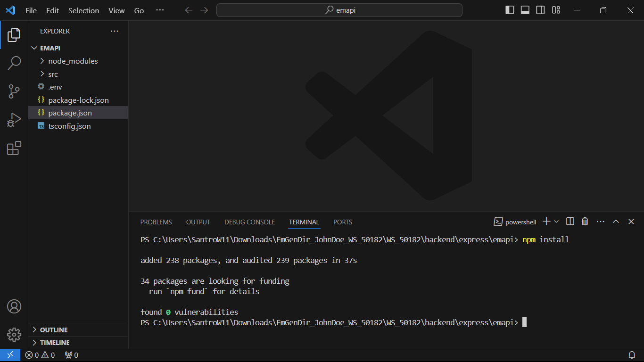Screen dimensions: 644x362
Task: Open the notifications bell
Action: click(x=632, y=355)
